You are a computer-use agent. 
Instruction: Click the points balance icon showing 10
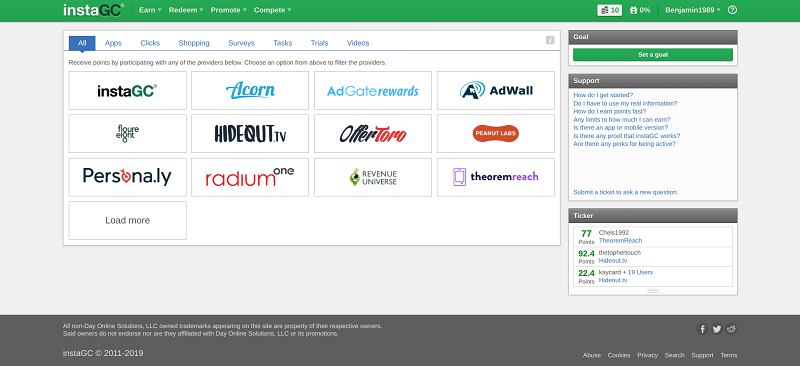(610, 10)
